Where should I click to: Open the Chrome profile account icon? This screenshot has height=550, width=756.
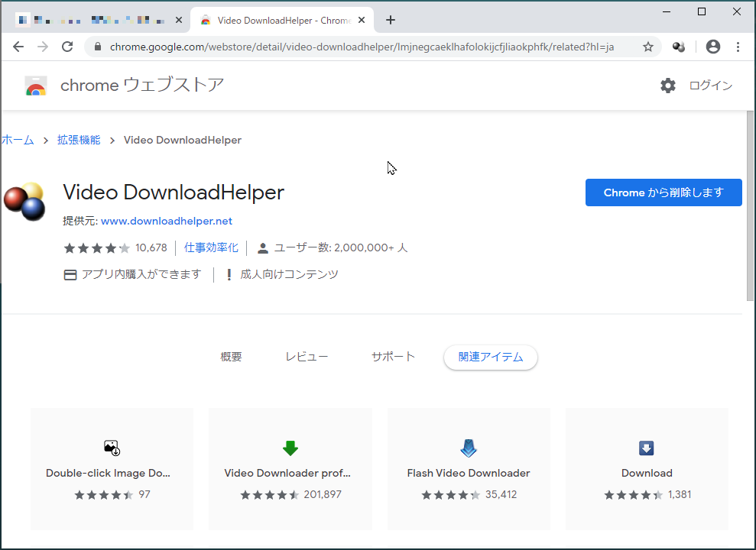click(713, 47)
